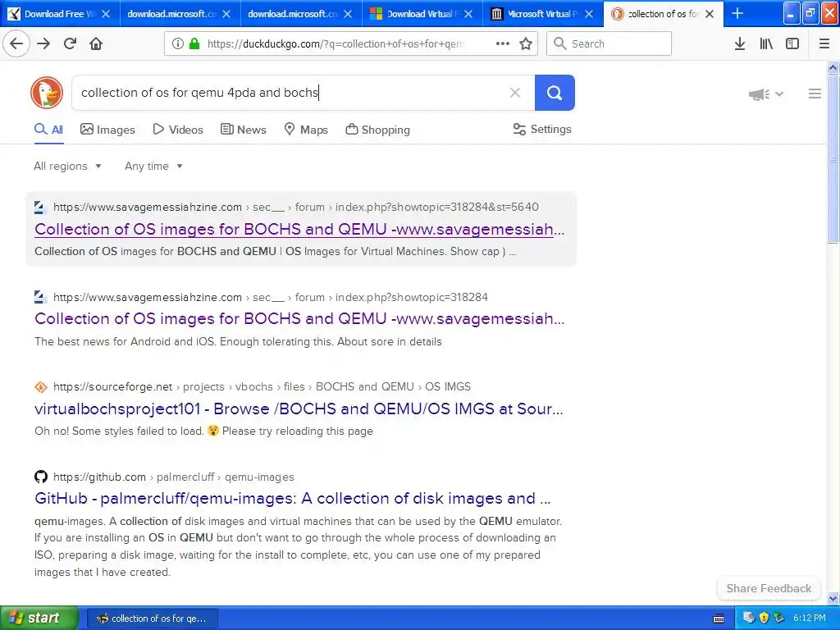Screen dimensions: 840x630
Task: Click the keyboard icon in taskbar
Action: coord(719,619)
